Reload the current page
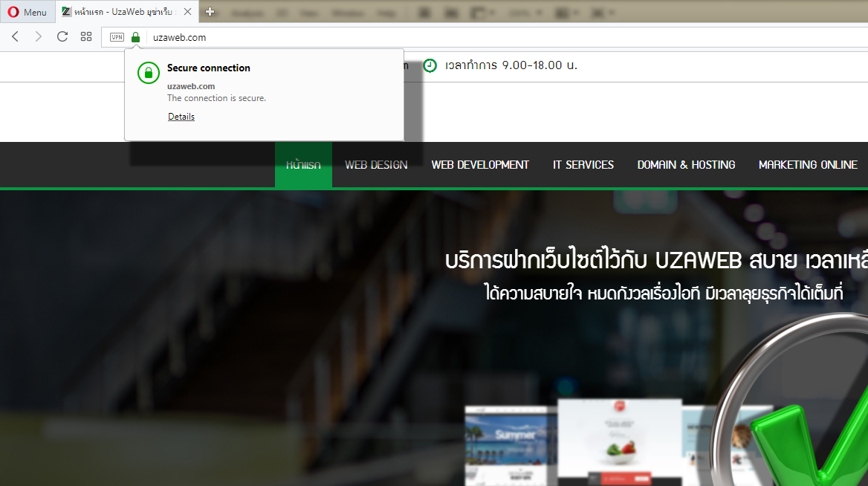Screen dimensions: 868x486 (62, 36)
